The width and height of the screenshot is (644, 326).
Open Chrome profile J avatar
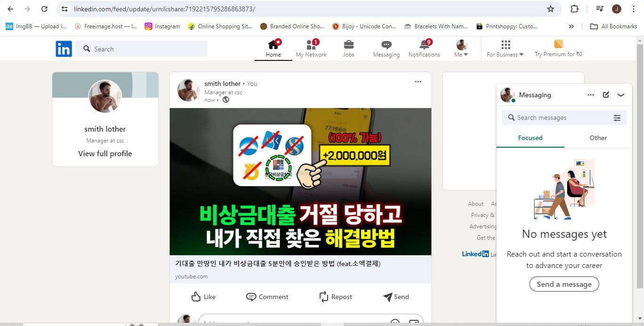pos(617,9)
